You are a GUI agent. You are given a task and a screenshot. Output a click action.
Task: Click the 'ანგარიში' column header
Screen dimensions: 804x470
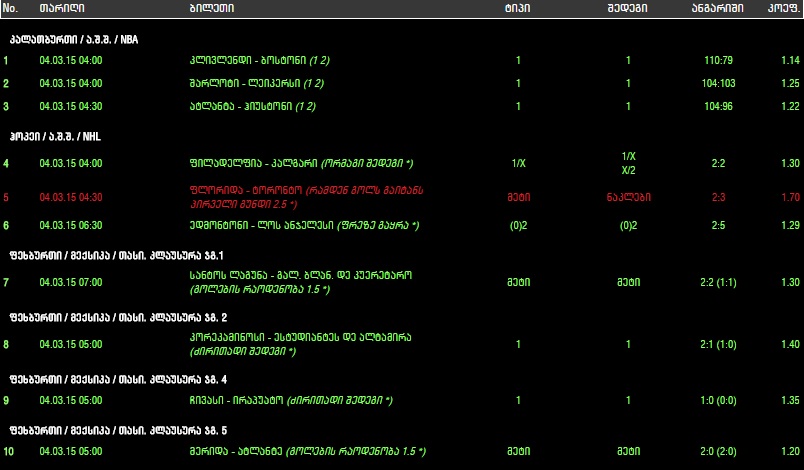coord(717,8)
